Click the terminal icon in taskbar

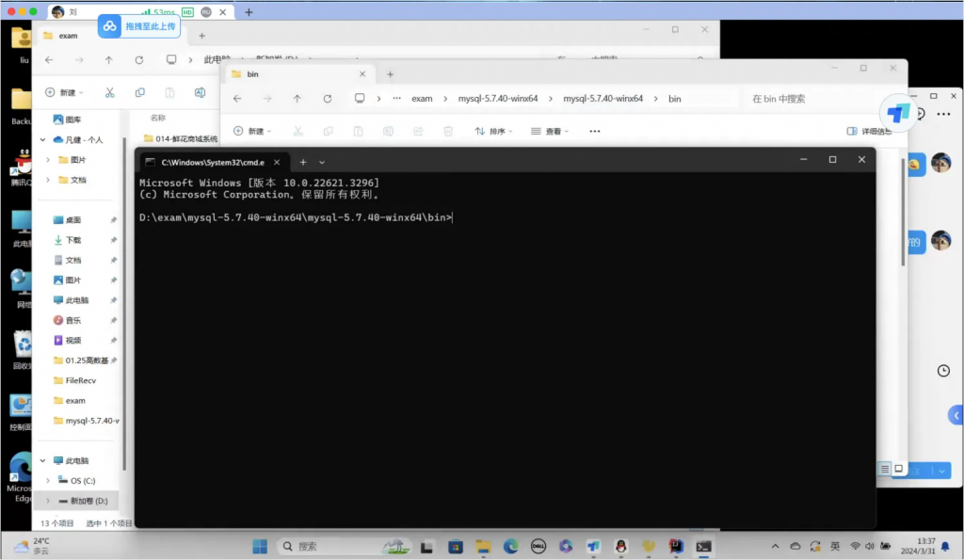click(703, 546)
